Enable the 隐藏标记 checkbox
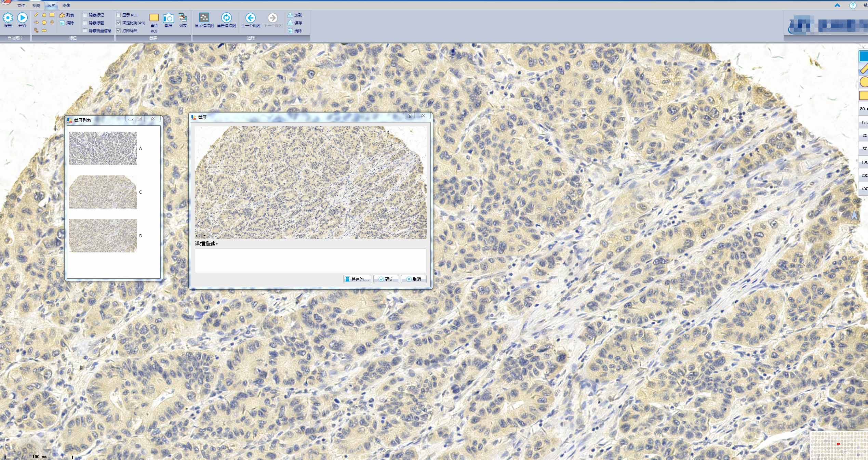Viewport: 868px width, 460px height. click(x=85, y=15)
